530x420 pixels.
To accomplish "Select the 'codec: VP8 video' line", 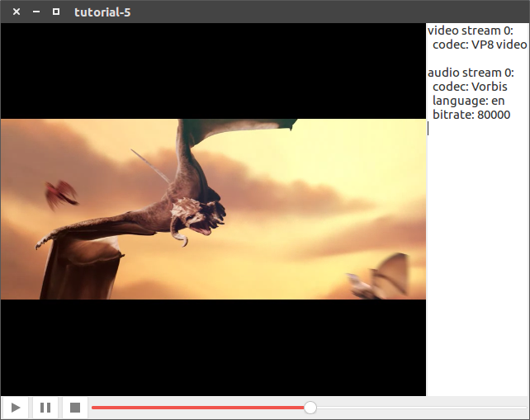I will click(x=480, y=45).
